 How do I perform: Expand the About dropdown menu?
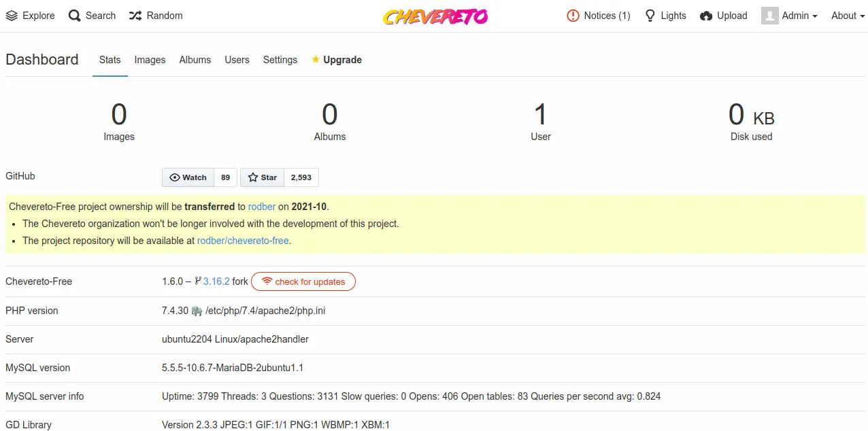click(848, 16)
